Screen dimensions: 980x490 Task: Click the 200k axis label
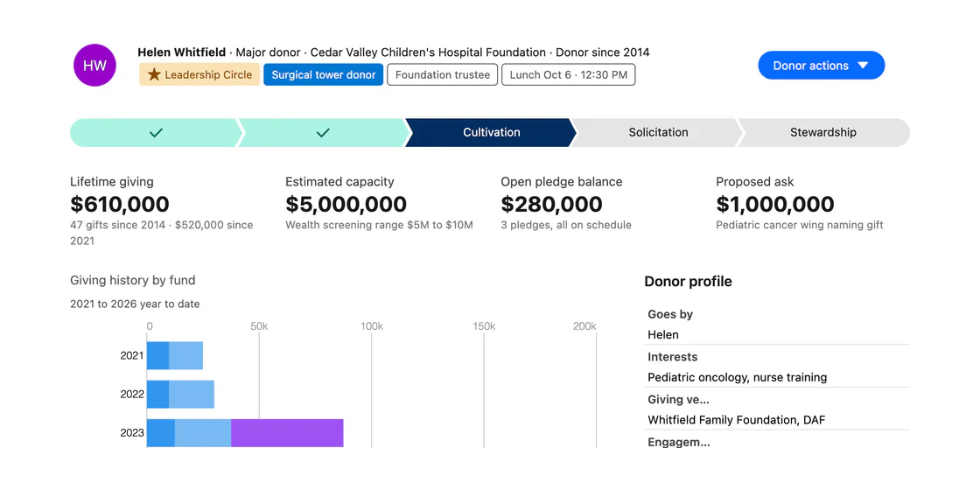tap(585, 326)
